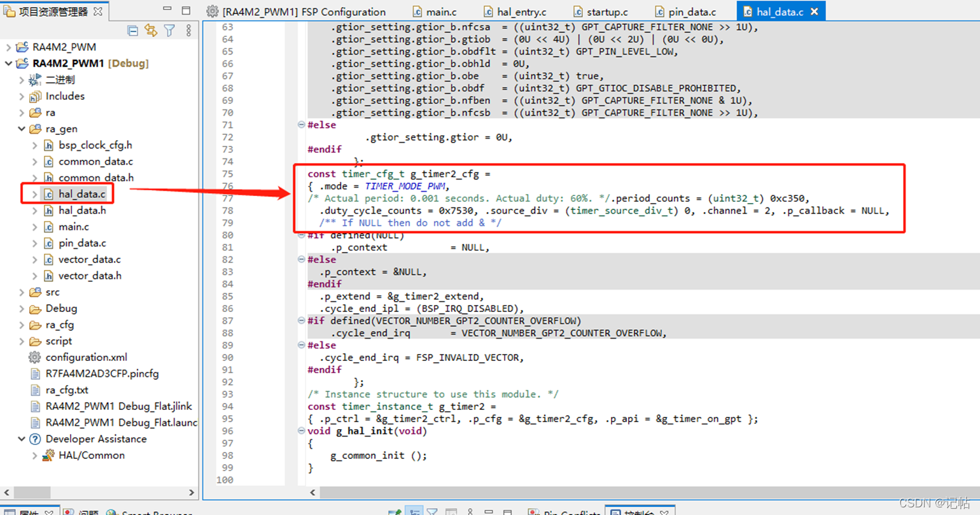Viewport: 980px width, 515px height.
Task: Select ra_cfg.txt file
Action: [67, 390]
